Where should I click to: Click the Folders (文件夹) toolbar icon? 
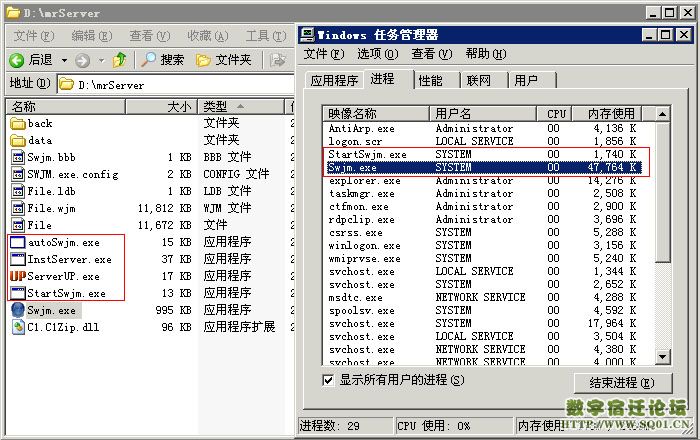203,60
